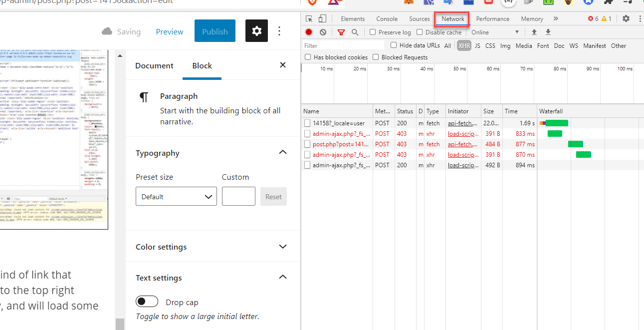Export HAR file download arrow icon
This screenshot has height=330, width=644.
click(548, 32)
